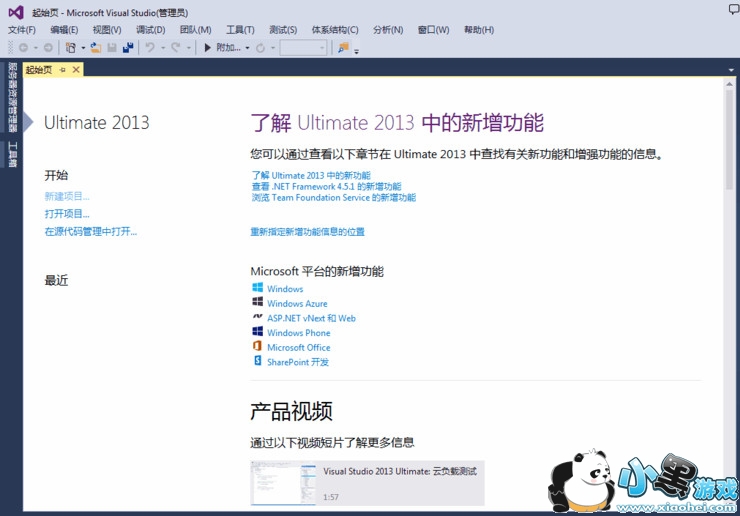Open the SharePoint 开发 link
The height and width of the screenshot is (516, 740).
tap(298, 362)
